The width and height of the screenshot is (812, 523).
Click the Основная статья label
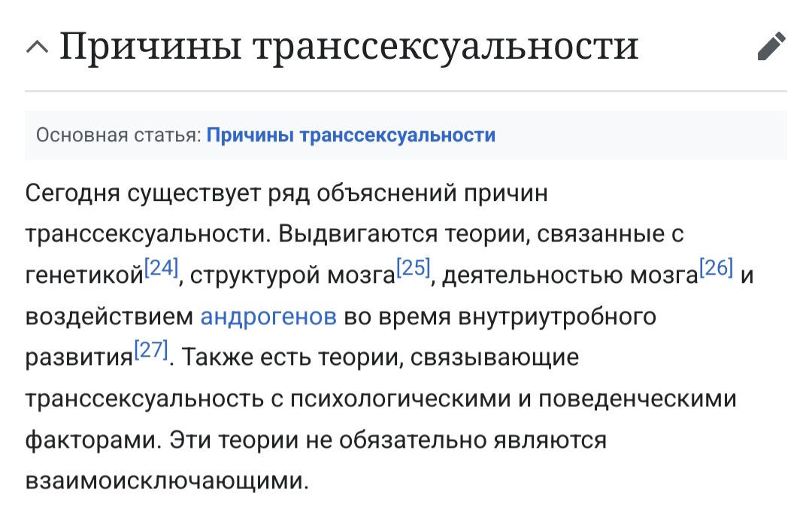pos(119,135)
